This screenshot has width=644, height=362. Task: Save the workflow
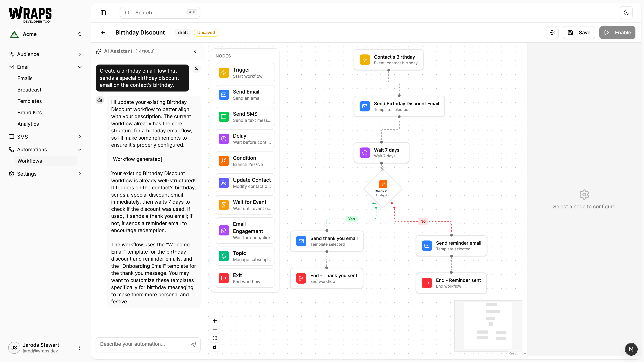pos(579,33)
